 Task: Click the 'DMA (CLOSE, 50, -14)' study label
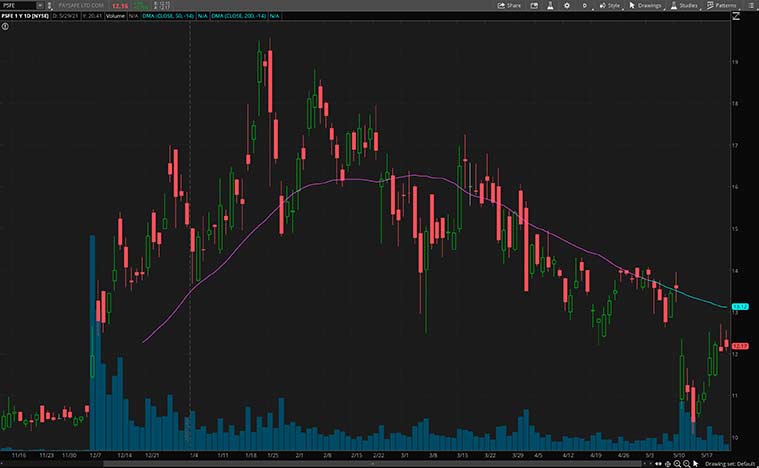point(168,16)
